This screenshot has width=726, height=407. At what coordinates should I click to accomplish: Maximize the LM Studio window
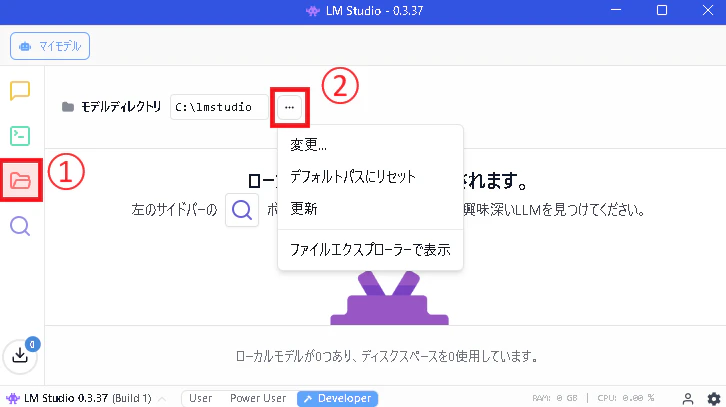tap(662, 10)
